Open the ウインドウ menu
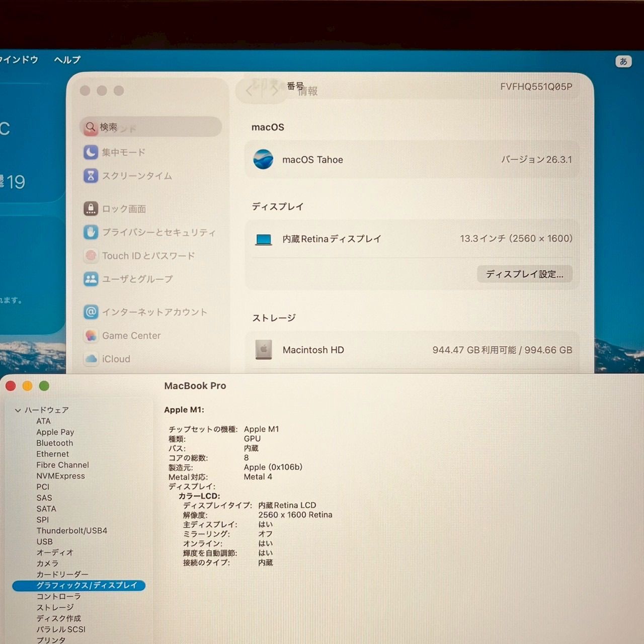 (19, 59)
